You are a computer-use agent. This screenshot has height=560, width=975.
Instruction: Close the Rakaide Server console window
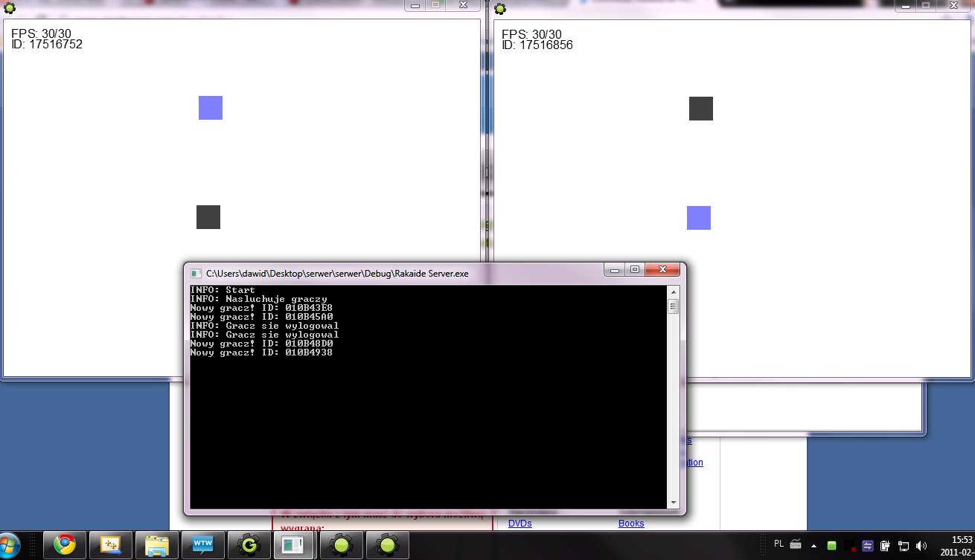point(662,269)
